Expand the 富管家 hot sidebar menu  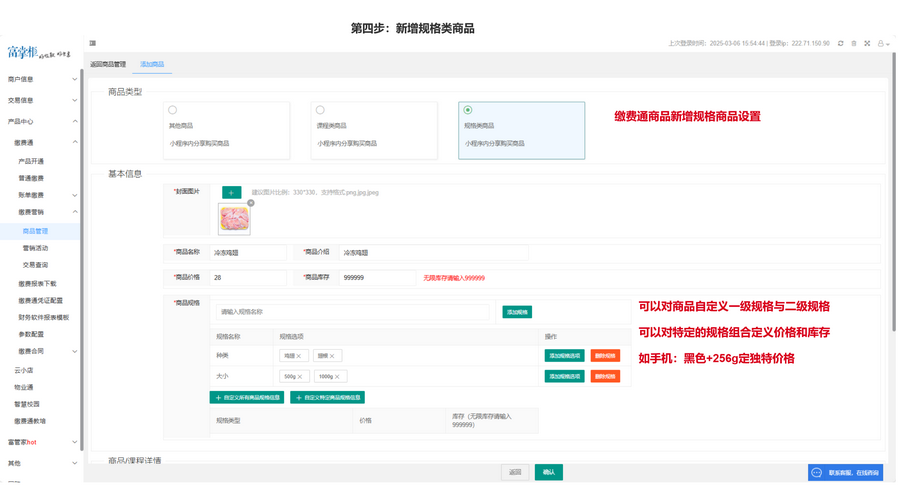point(40,443)
